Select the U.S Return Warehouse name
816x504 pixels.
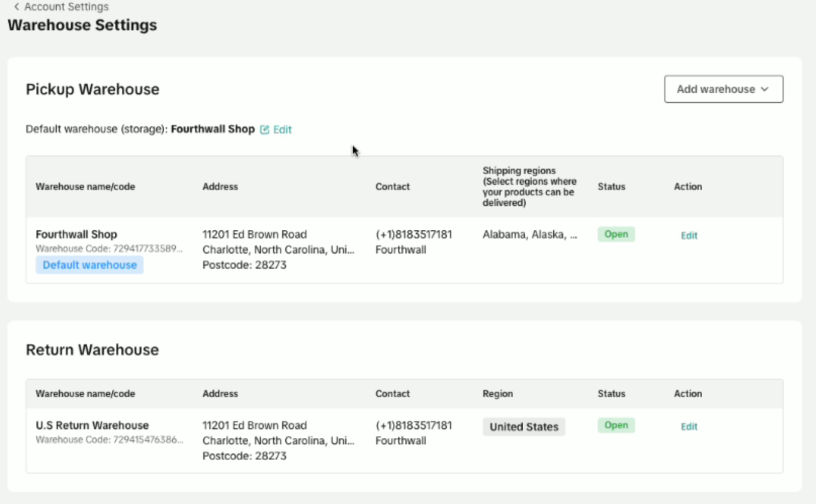click(x=92, y=426)
